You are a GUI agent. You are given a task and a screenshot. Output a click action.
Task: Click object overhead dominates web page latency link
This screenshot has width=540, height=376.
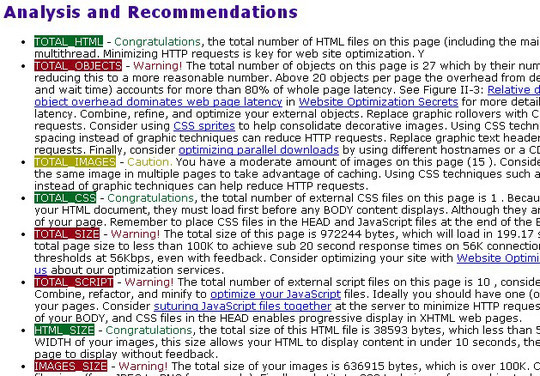158,102
